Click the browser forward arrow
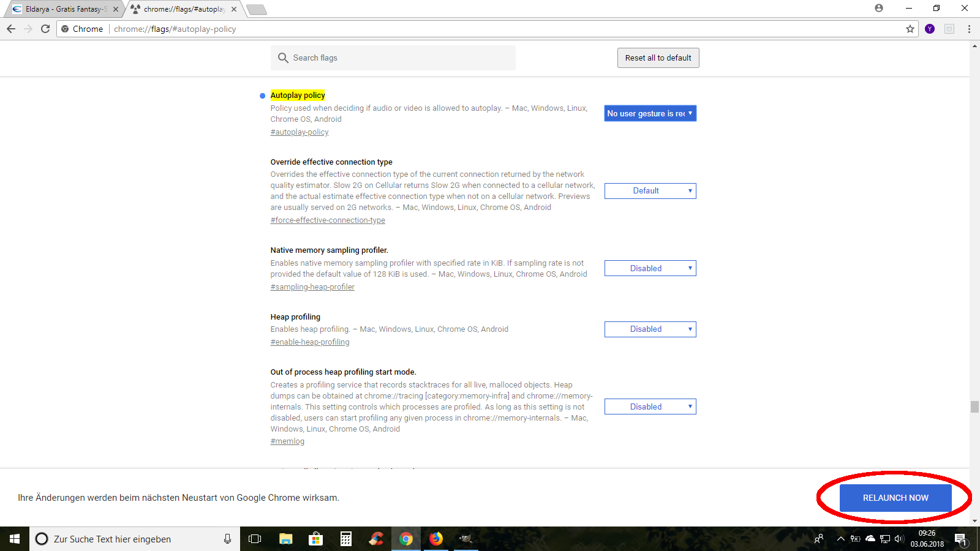The height and width of the screenshot is (551, 980). [x=28, y=29]
